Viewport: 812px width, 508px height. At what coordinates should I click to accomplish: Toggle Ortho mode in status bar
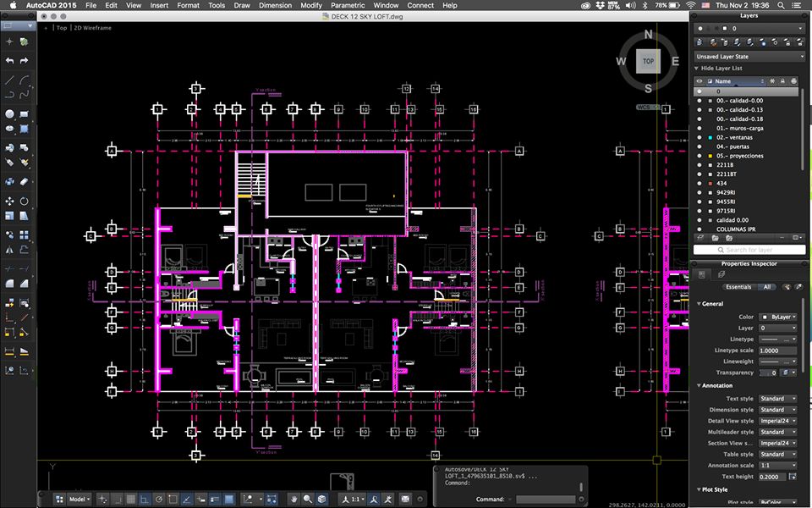point(144,500)
